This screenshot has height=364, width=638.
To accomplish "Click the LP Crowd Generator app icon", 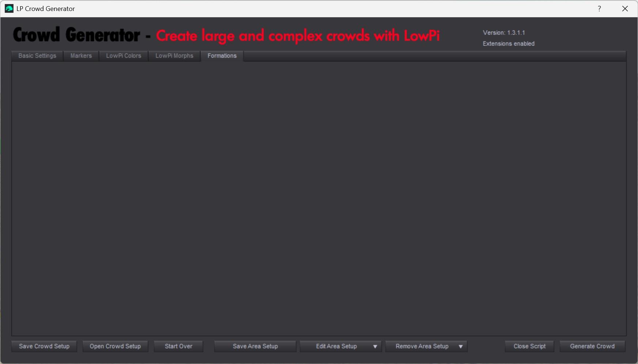I will pos(9,8).
